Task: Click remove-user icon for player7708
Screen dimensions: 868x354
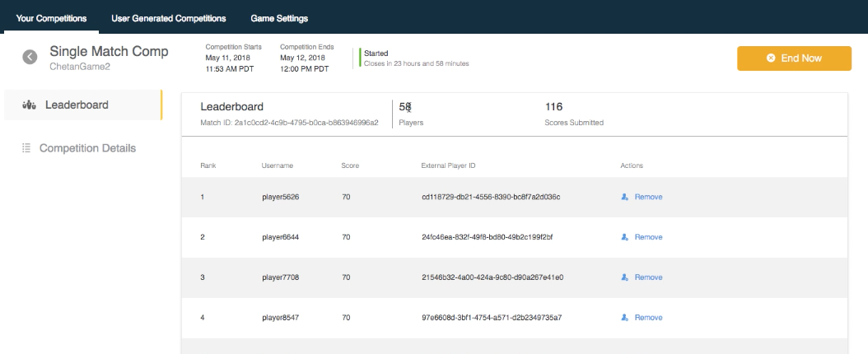Action: click(x=625, y=277)
